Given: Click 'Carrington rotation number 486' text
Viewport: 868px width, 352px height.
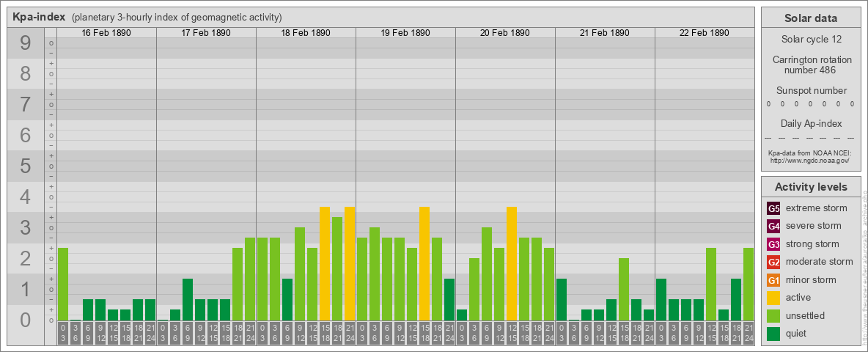Looking at the screenshot, I should [x=811, y=65].
